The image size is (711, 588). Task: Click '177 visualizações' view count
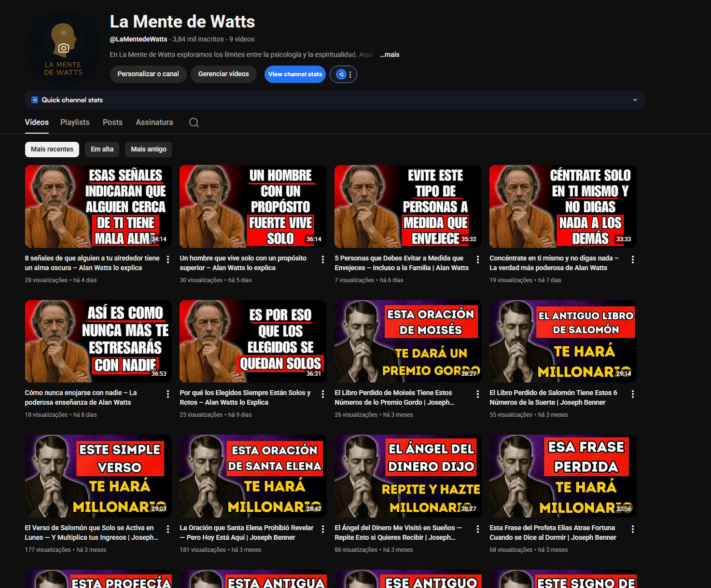48,550
